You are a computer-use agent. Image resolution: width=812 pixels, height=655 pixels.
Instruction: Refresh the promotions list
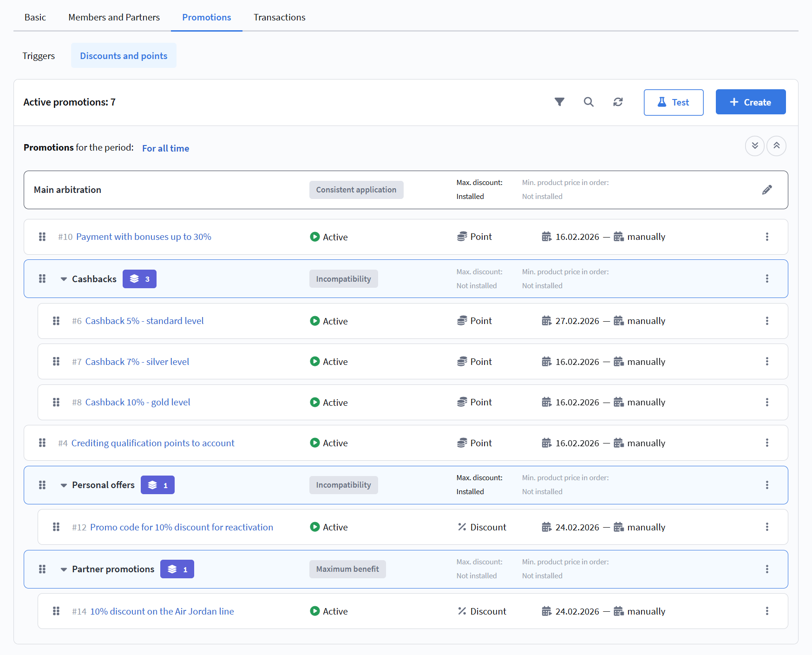(618, 102)
